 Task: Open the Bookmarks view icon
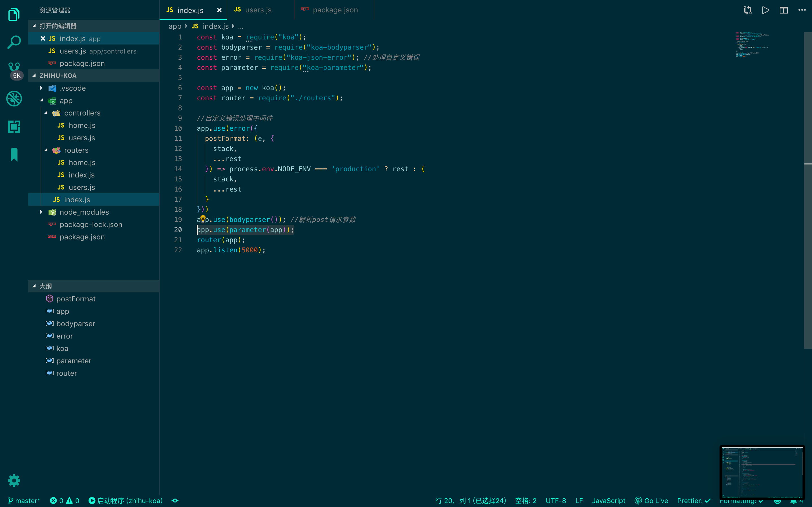(x=14, y=155)
